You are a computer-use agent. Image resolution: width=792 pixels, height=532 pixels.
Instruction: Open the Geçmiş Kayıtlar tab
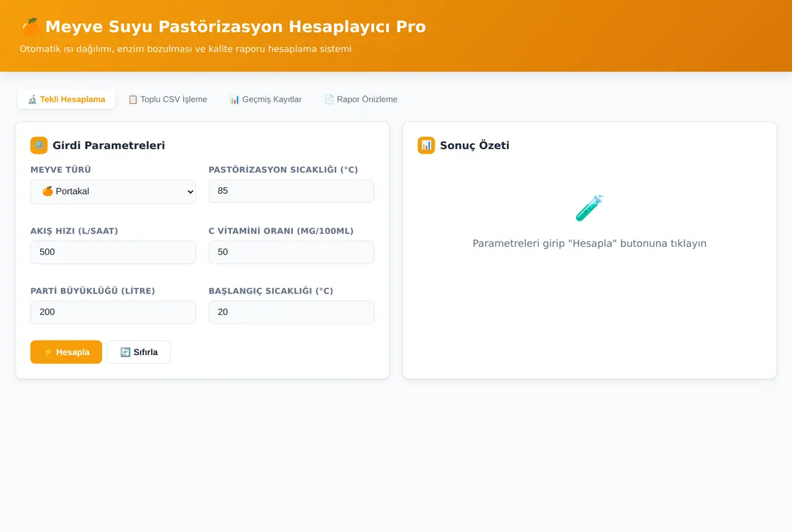265,99
